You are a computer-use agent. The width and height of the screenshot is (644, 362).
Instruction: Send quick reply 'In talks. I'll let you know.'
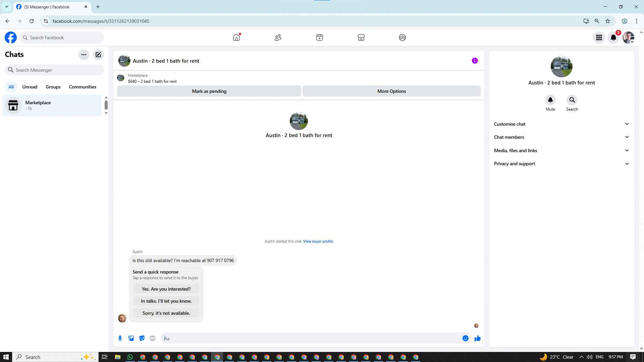tap(166, 301)
